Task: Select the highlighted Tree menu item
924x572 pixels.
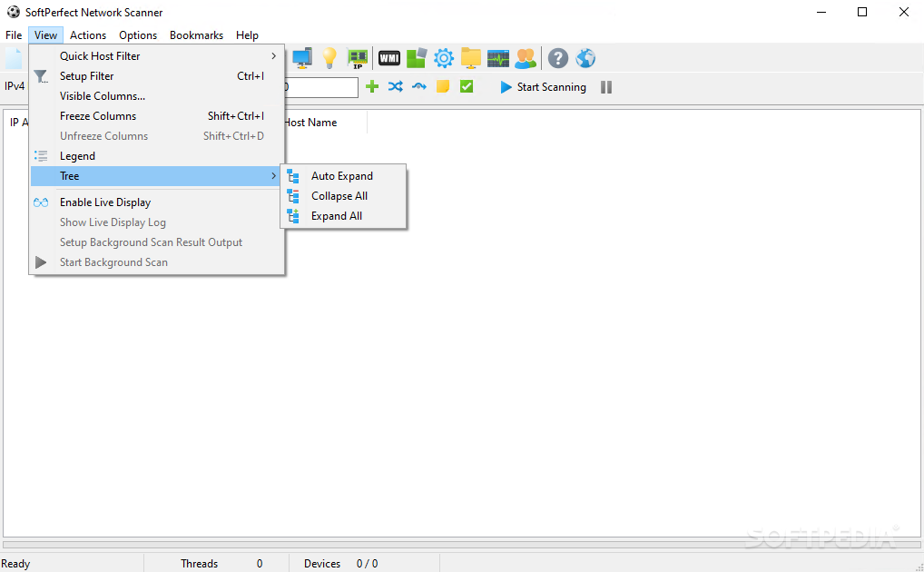Action: 156,176
